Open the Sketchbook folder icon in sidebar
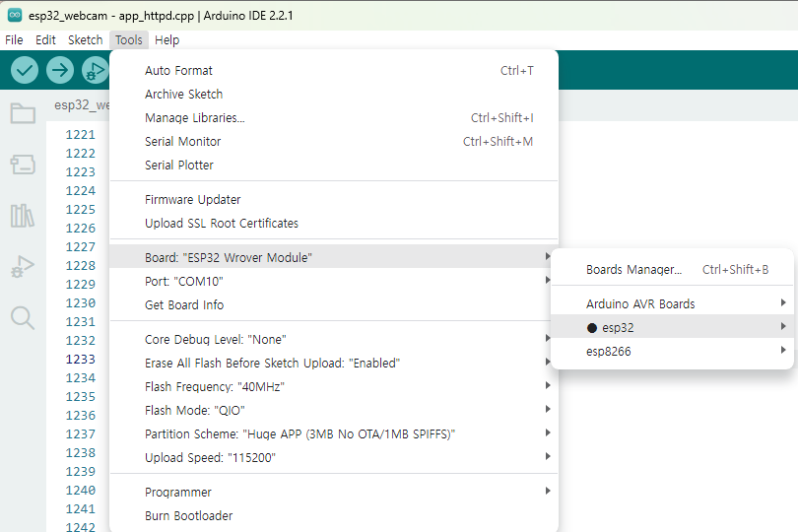Image resolution: width=798 pixels, height=532 pixels. coord(23,113)
